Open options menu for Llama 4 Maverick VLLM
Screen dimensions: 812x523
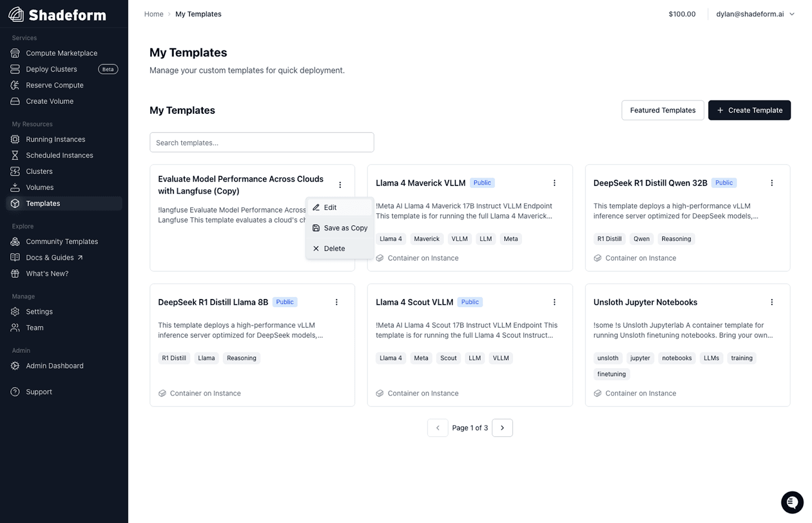point(554,183)
